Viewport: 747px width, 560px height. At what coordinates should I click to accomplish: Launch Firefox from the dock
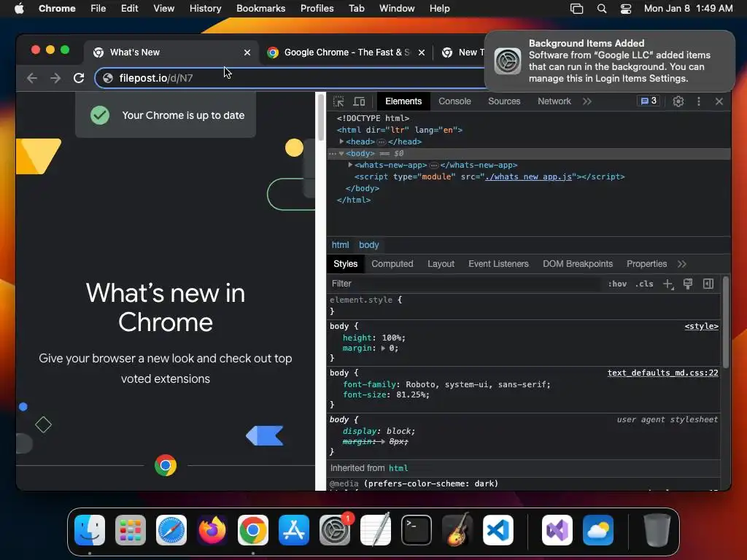(x=212, y=530)
